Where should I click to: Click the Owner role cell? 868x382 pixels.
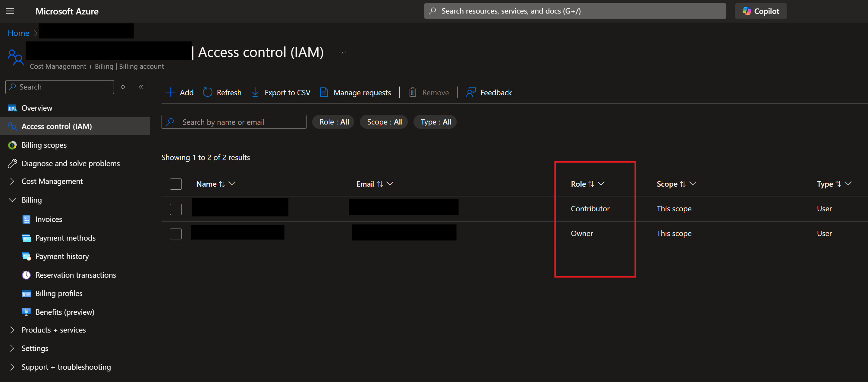click(582, 234)
